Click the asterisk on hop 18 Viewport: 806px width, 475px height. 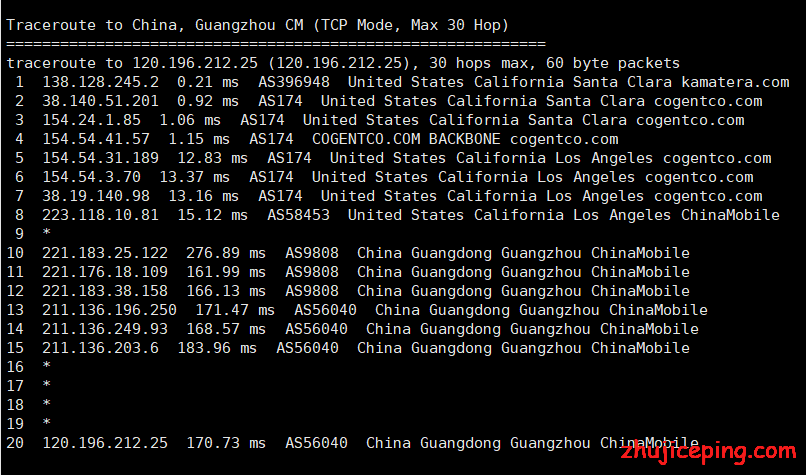47,404
